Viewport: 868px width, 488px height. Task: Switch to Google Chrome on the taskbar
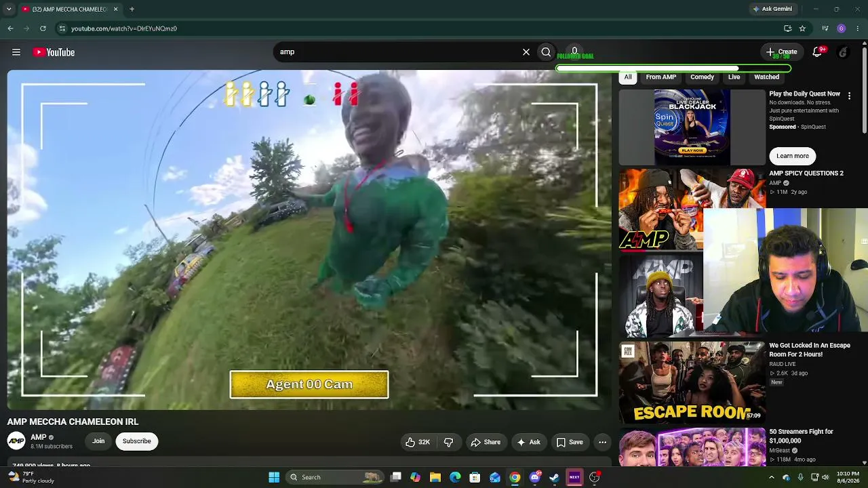click(515, 477)
